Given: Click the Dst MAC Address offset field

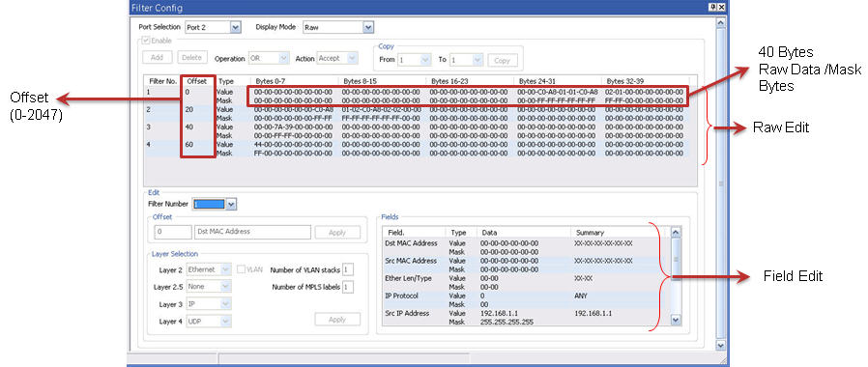Looking at the screenshot, I should 253,232.
